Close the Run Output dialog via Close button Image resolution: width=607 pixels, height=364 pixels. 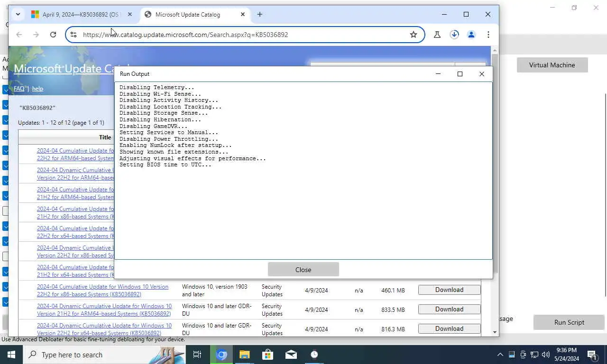303,270
